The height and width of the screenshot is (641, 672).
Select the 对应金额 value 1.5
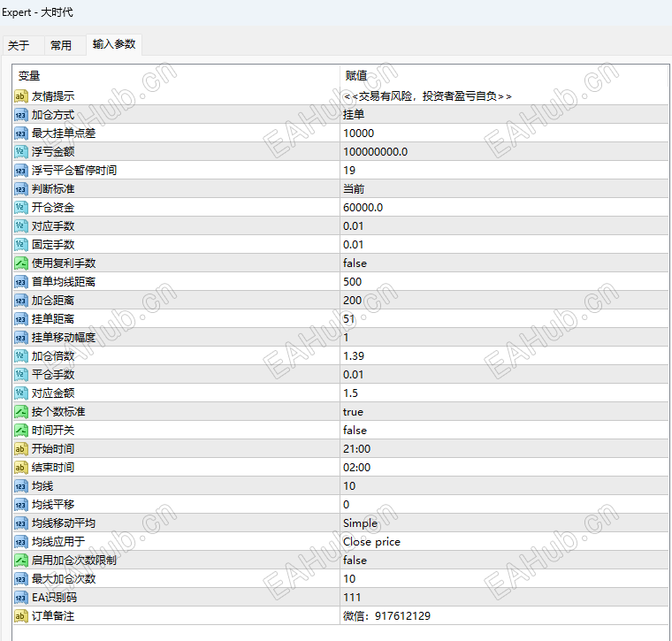[x=350, y=393]
